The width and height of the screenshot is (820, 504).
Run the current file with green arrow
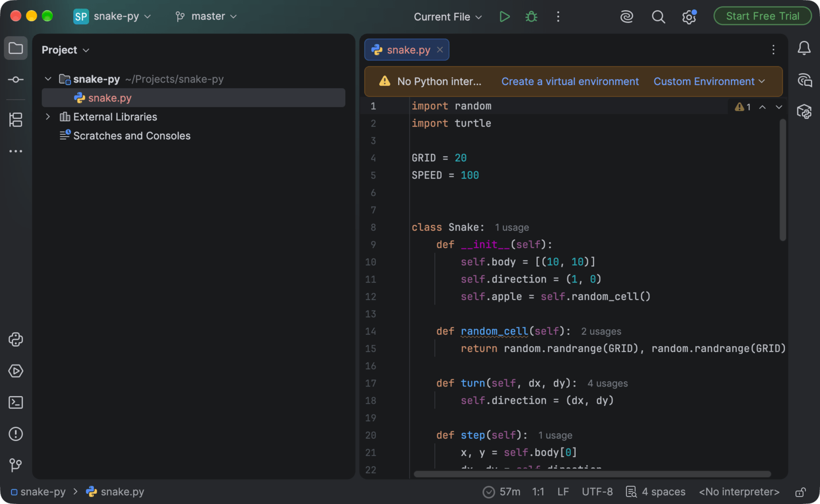click(x=504, y=17)
